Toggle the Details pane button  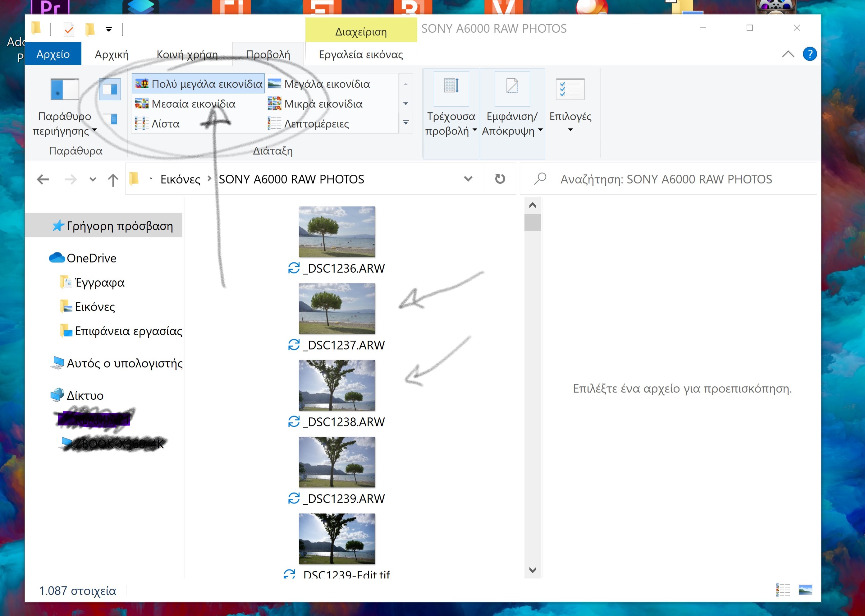pyautogui.click(x=110, y=119)
